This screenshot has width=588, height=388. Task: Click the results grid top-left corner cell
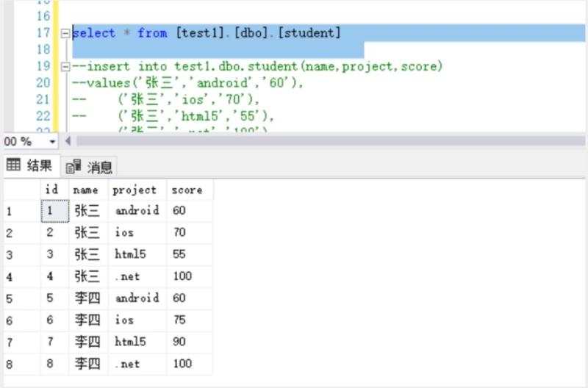click(x=22, y=190)
